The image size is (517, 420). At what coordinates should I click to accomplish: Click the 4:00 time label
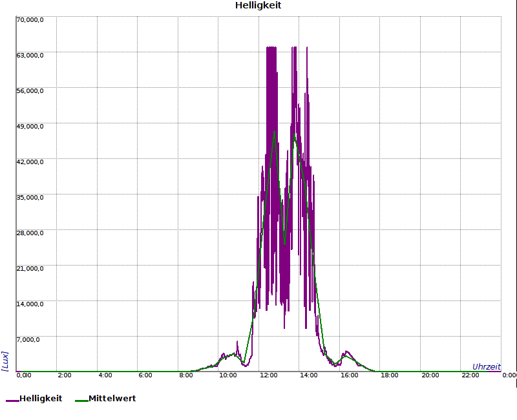pyautogui.click(x=105, y=375)
